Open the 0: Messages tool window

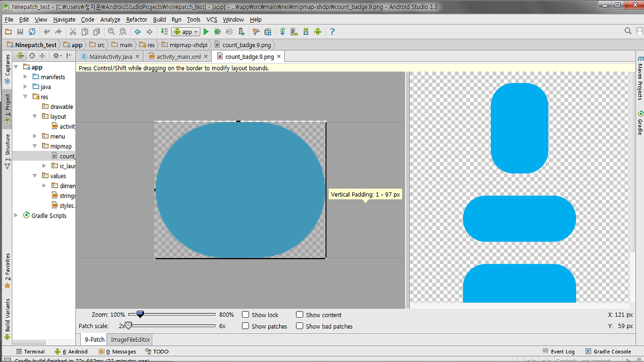click(x=117, y=351)
